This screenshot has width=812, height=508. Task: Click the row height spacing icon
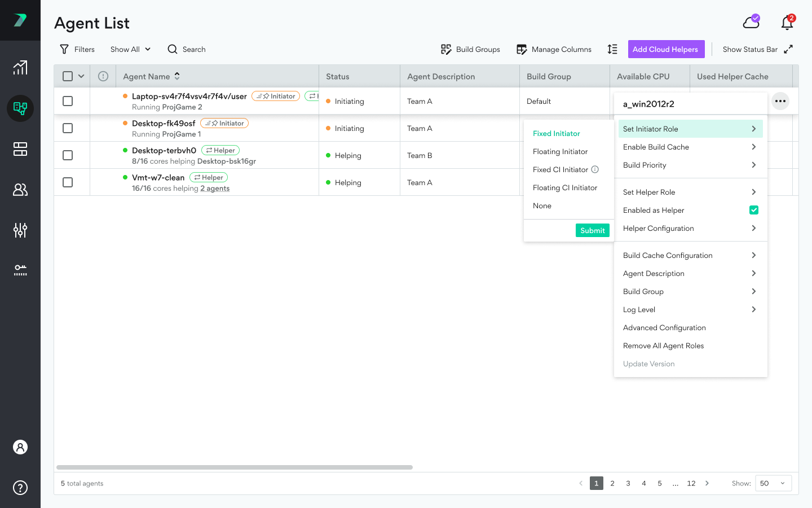(x=612, y=49)
